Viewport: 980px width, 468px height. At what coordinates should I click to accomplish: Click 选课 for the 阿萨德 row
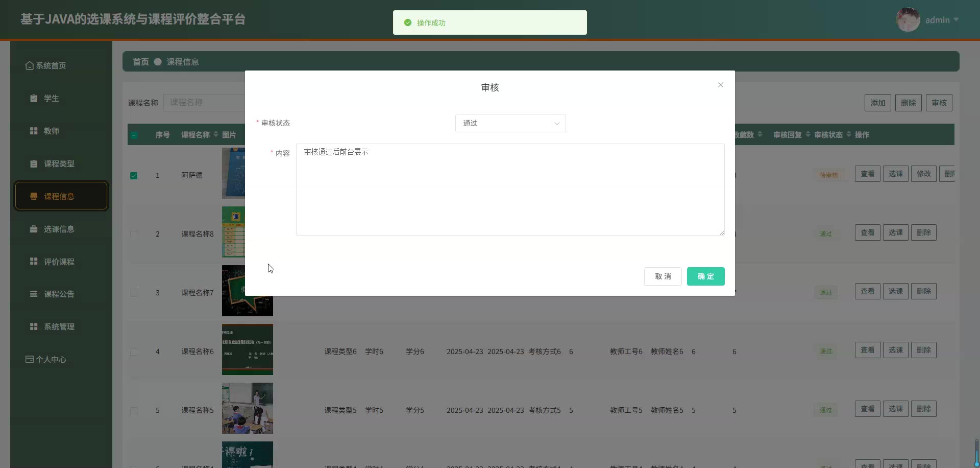896,174
